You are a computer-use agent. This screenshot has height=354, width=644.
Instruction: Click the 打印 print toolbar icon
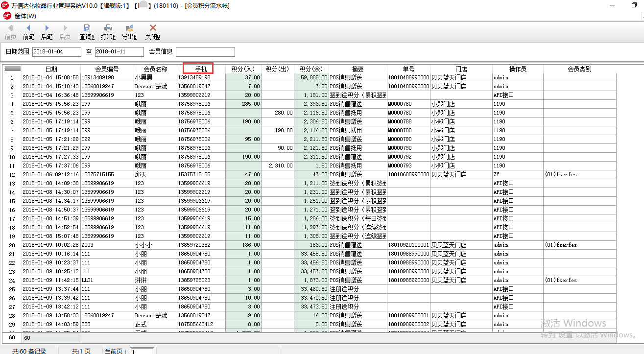pyautogui.click(x=108, y=32)
